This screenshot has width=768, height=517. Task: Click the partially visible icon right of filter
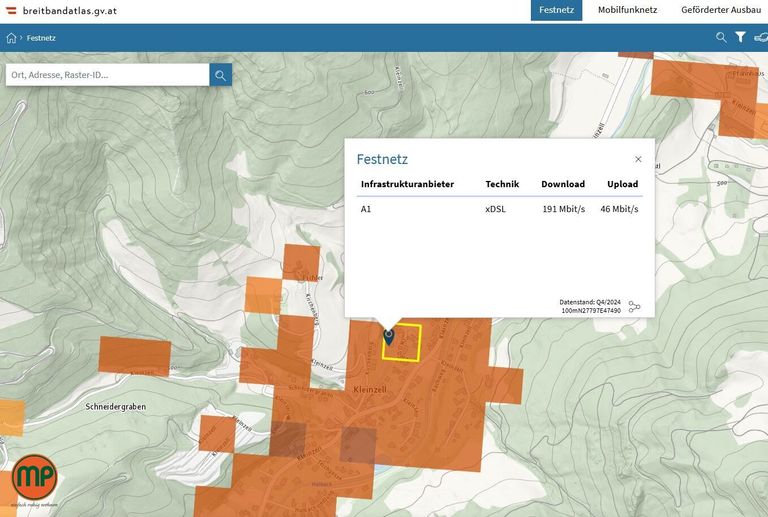pyautogui.click(x=761, y=38)
